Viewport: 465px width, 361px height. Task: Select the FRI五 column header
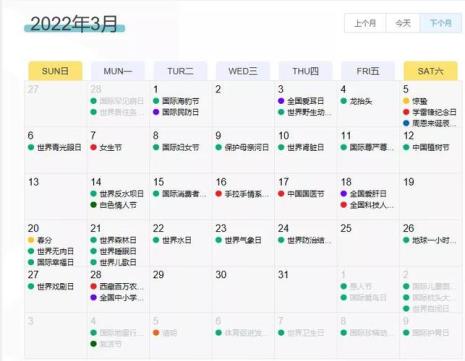click(368, 71)
